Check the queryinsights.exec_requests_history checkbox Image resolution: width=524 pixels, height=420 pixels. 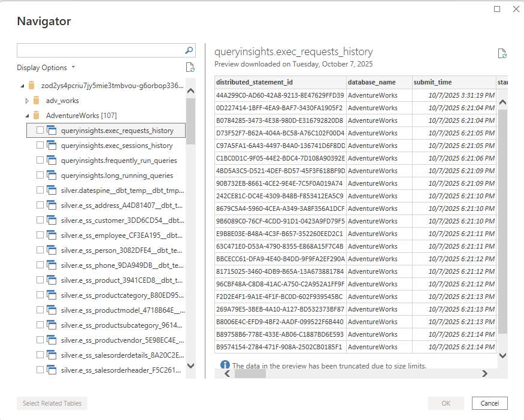[40, 131]
